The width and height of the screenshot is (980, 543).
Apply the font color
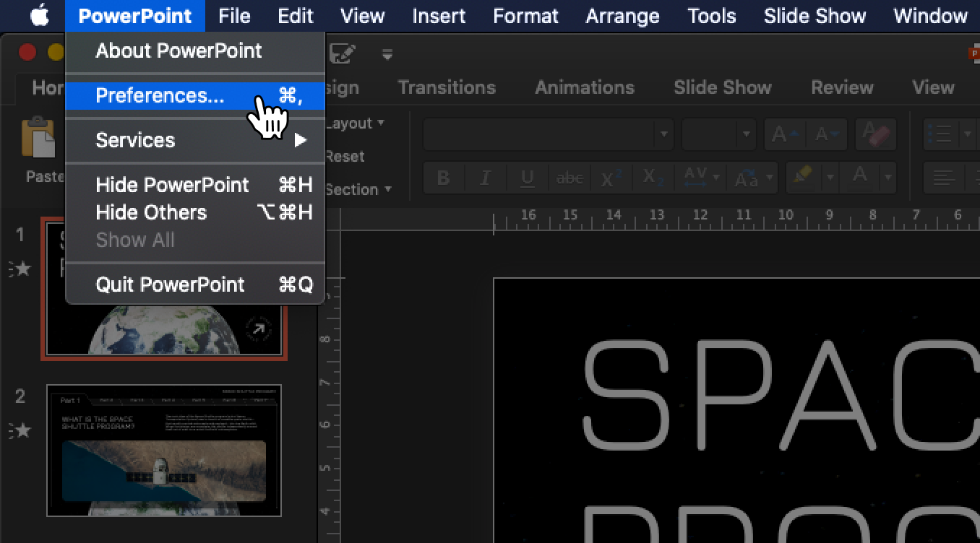(859, 176)
